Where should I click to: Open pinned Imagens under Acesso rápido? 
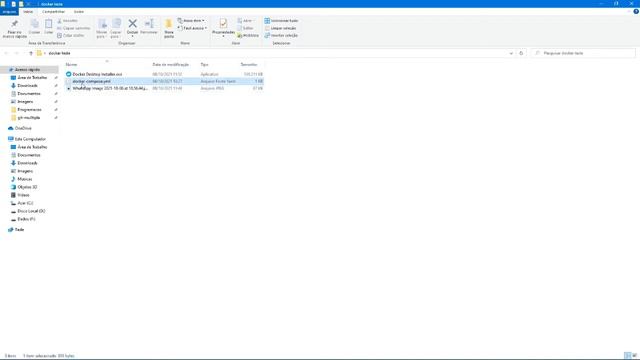point(25,102)
